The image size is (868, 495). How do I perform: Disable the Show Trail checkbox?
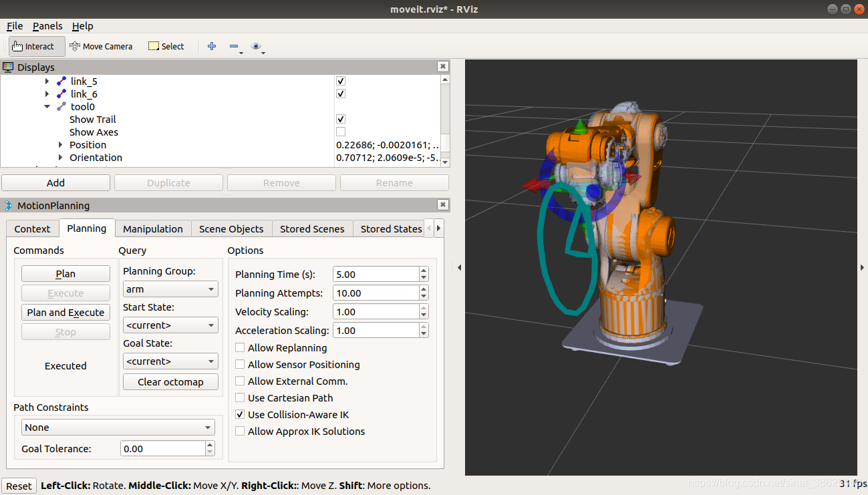341,119
